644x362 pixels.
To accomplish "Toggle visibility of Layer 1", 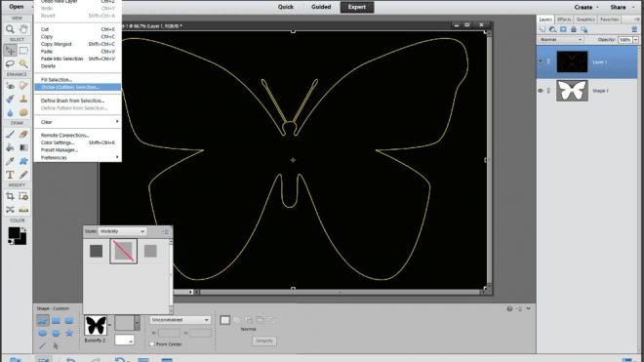I will point(541,61).
